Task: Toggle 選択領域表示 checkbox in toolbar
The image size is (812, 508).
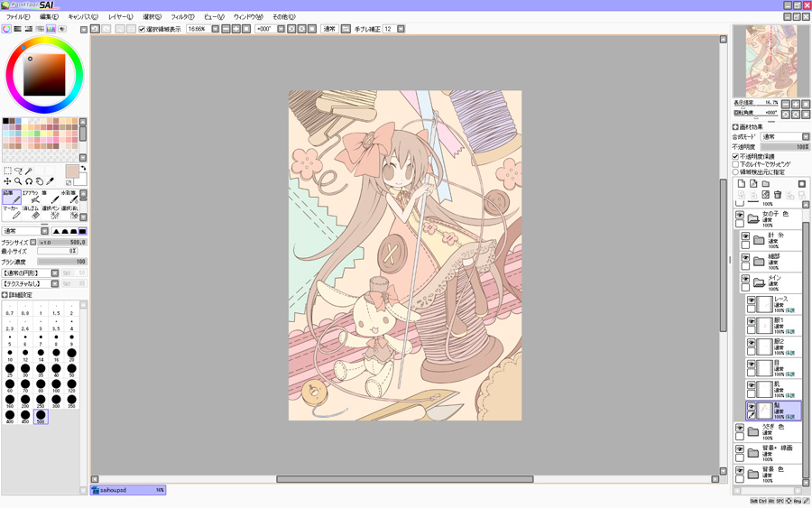Action: tap(142, 29)
